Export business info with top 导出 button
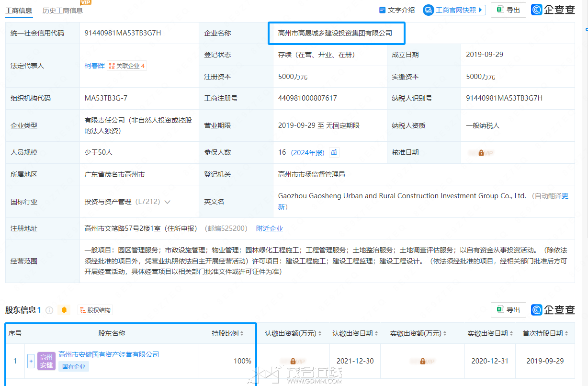The image size is (588, 386). point(508,10)
